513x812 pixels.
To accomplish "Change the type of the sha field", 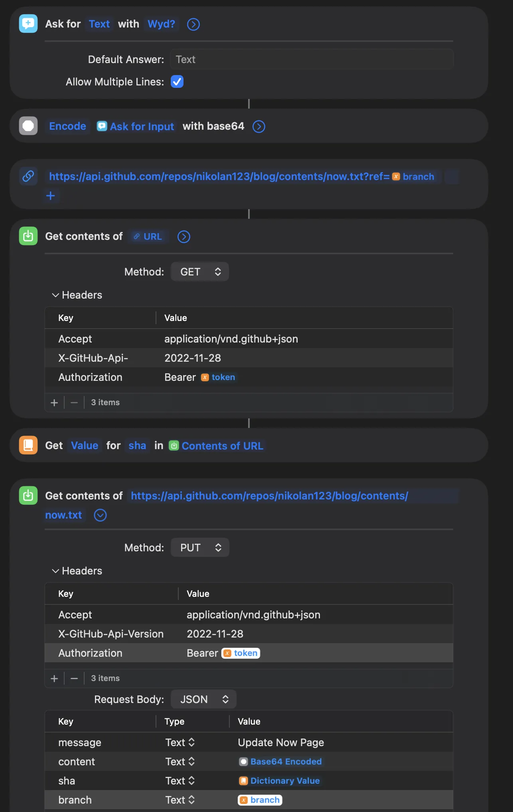I will click(x=180, y=781).
